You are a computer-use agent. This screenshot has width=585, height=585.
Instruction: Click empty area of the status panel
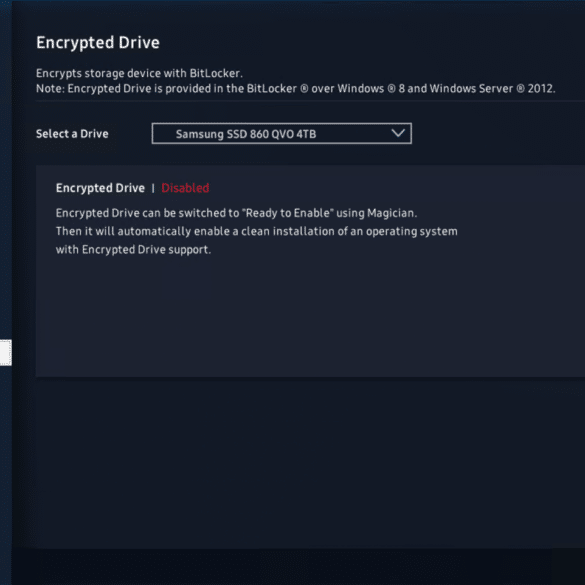click(x=310, y=317)
